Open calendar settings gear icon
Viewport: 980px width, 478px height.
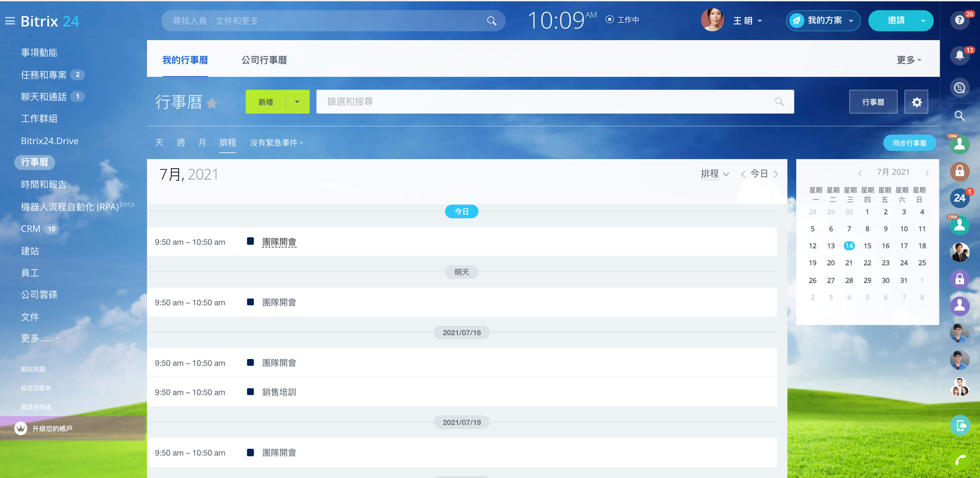point(916,102)
